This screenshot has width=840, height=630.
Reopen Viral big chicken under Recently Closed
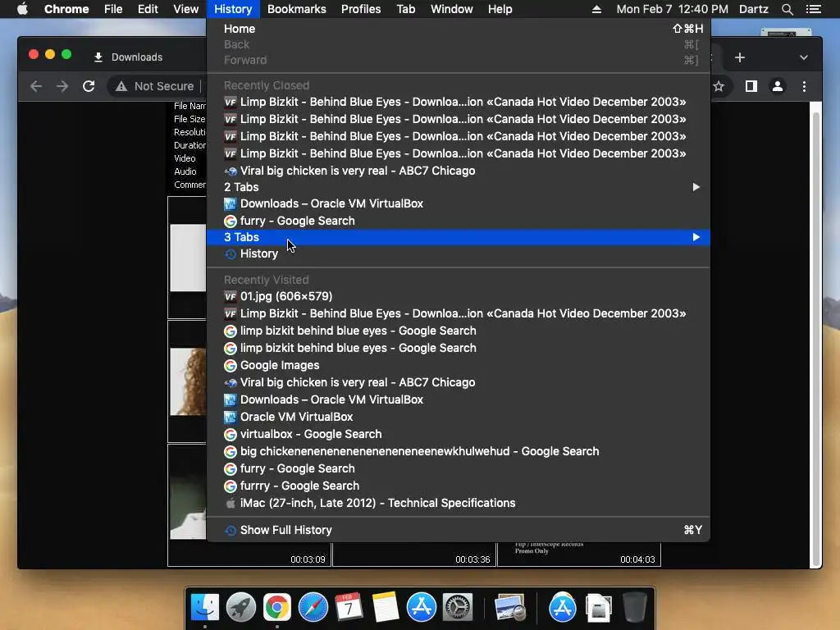pos(458,171)
